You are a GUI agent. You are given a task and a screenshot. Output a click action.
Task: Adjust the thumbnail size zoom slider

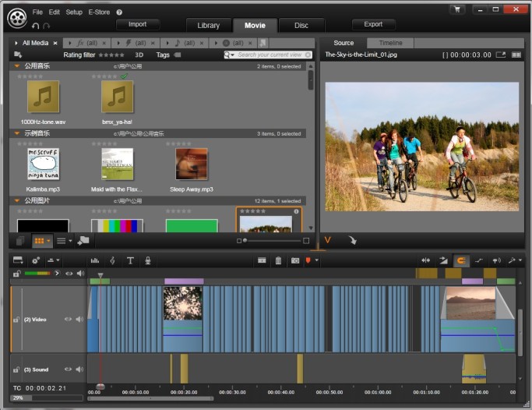point(245,241)
